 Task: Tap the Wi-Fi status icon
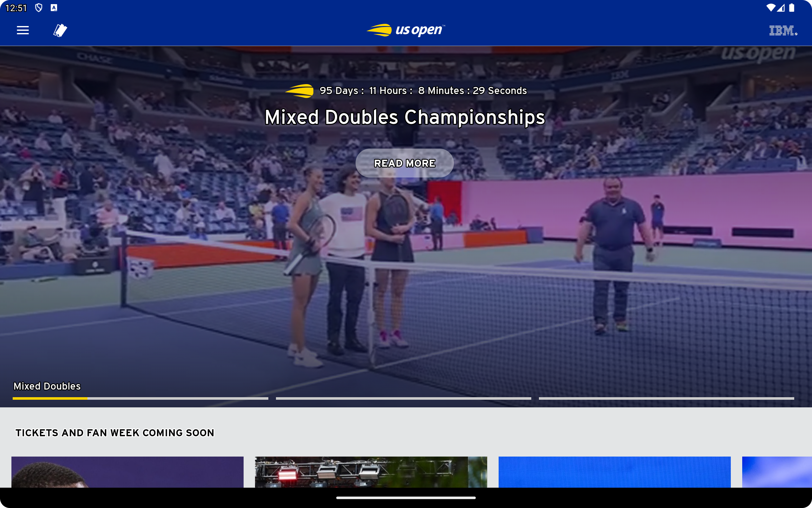771,8
